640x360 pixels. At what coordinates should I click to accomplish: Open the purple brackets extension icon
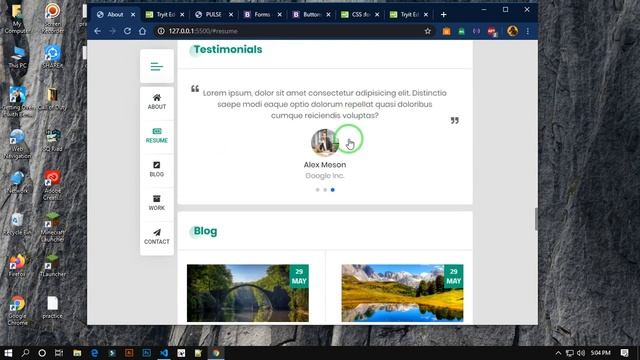coord(476,31)
